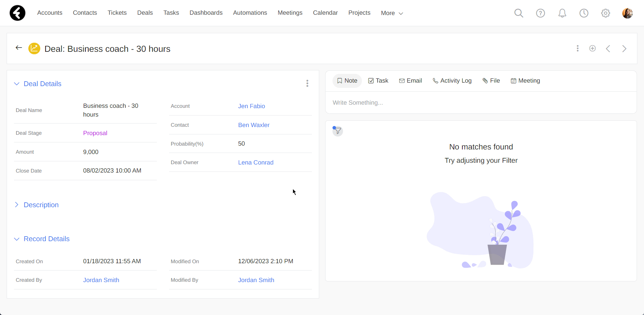Open Calendar in the top navigation

pyautogui.click(x=325, y=13)
